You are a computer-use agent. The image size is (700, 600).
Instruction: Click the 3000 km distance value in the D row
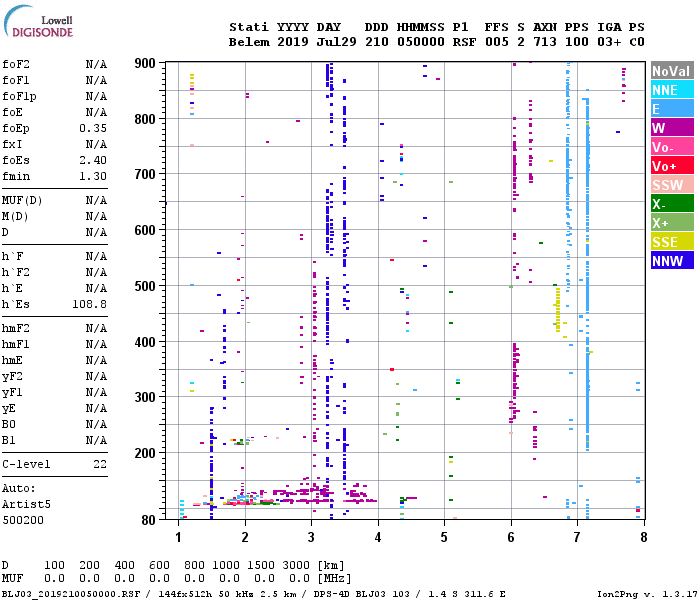pyautogui.click(x=296, y=566)
